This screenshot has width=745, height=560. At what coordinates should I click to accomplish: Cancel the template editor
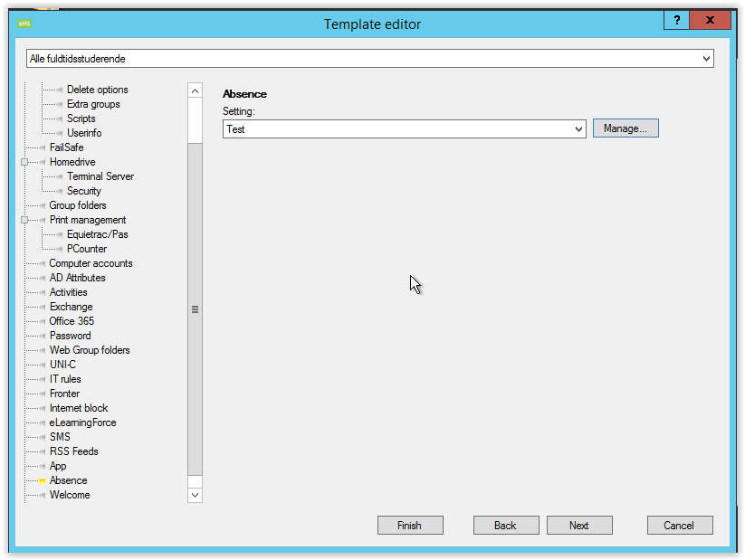coord(679,525)
